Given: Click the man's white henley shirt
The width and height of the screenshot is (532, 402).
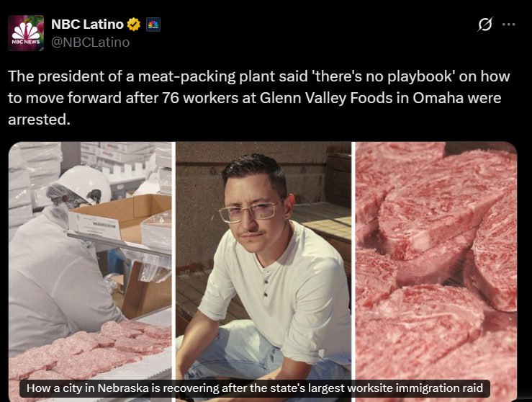Looking at the screenshot, I should pos(276,295).
